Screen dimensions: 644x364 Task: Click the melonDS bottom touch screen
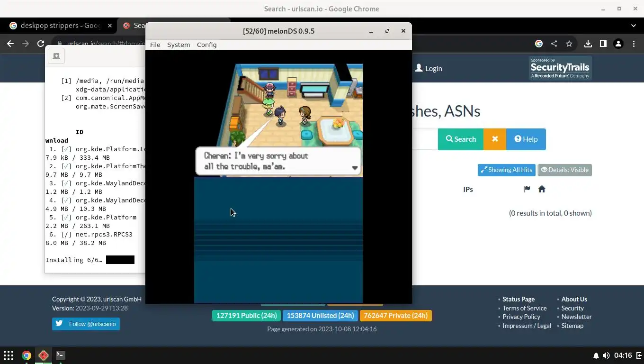coord(278,240)
